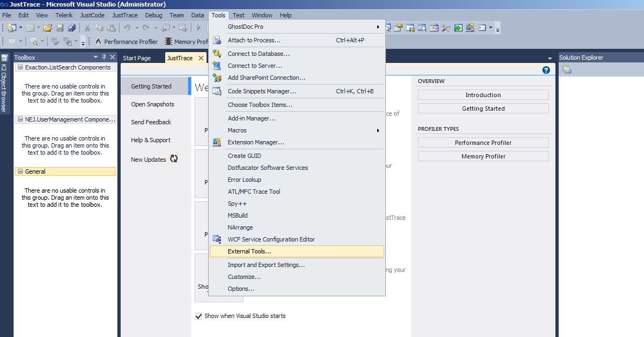This screenshot has width=644, height=337.
Task: Toggle auto-hide with the Toolbox pin
Action: pos(103,57)
